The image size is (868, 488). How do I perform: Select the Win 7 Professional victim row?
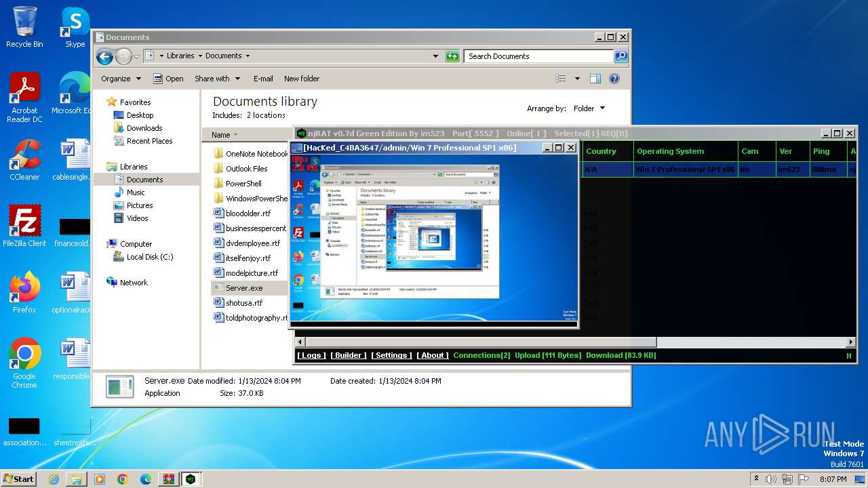718,169
